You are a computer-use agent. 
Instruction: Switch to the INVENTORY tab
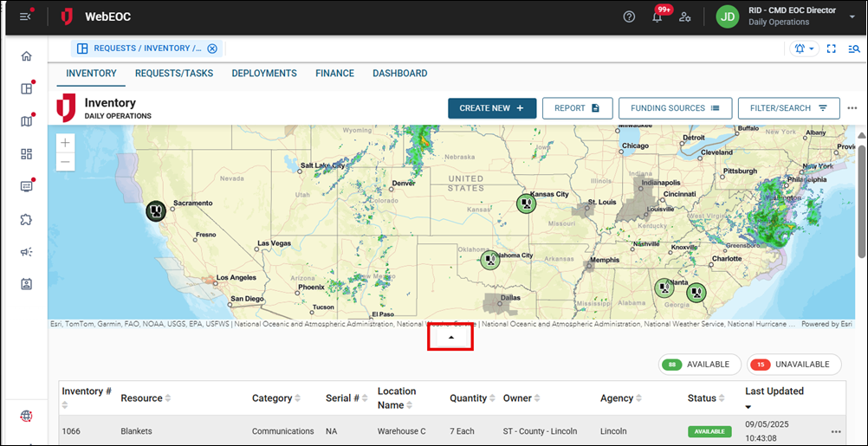(91, 73)
